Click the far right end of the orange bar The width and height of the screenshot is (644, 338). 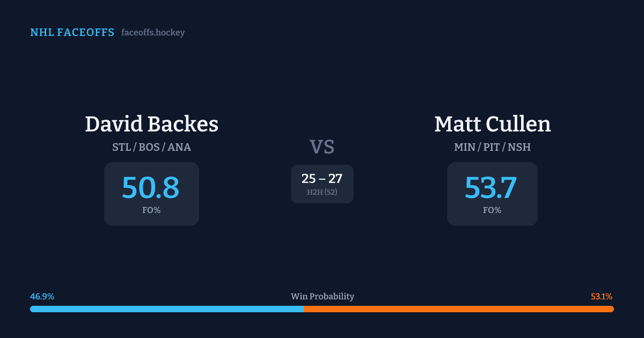[x=612, y=309]
